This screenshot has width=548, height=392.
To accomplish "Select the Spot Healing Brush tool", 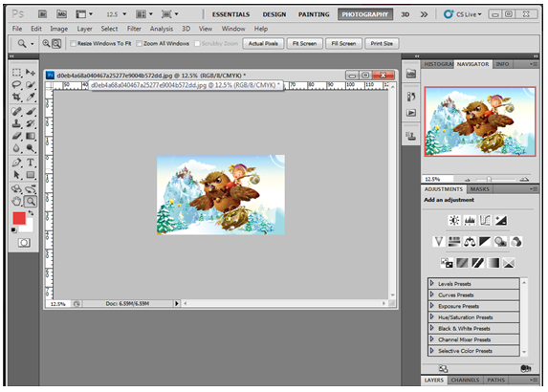I will [x=16, y=112].
